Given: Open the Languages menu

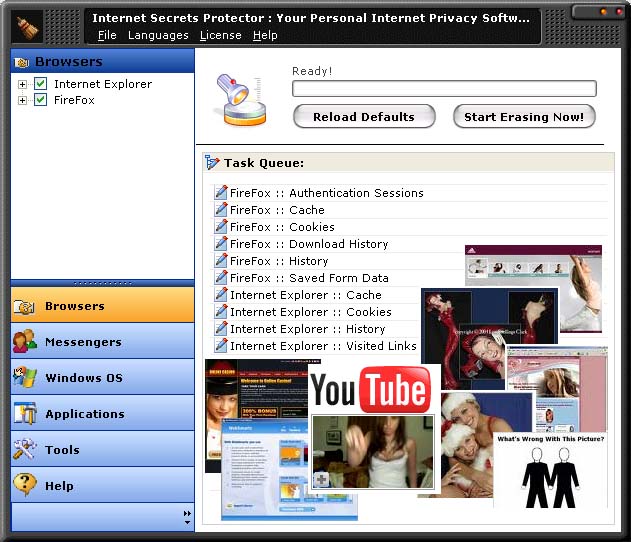Looking at the screenshot, I should coord(158,35).
